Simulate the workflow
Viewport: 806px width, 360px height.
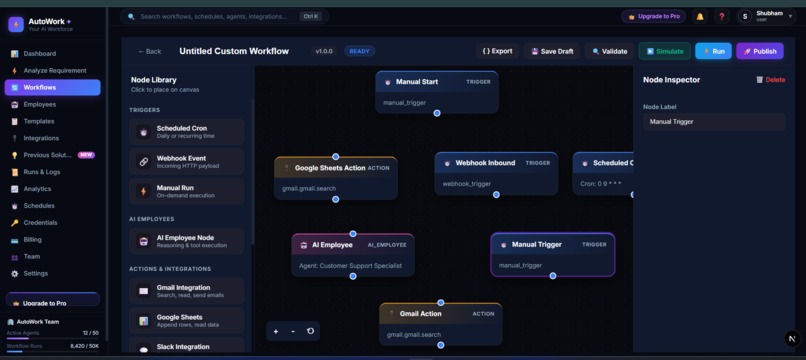[x=665, y=51]
